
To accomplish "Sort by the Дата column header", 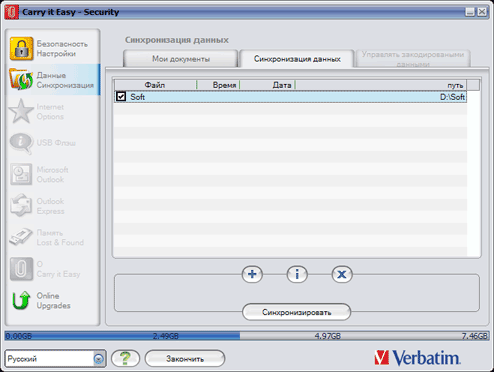I will point(268,85).
